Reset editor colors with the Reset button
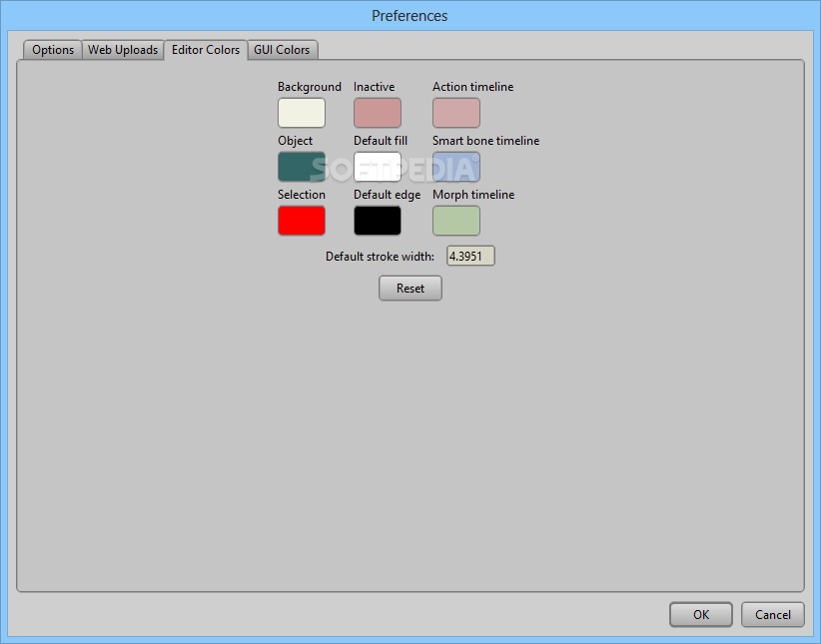The height and width of the screenshot is (644, 821). [x=410, y=289]
